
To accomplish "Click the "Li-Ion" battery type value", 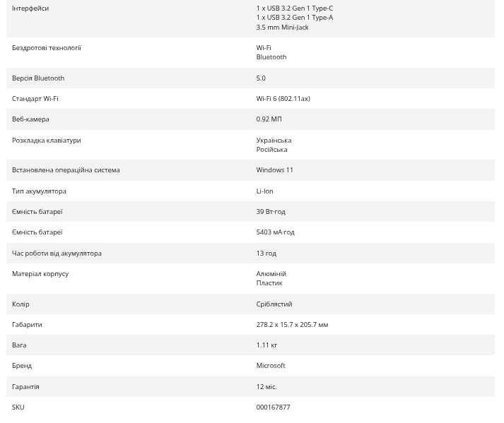I will pos(264,191).
